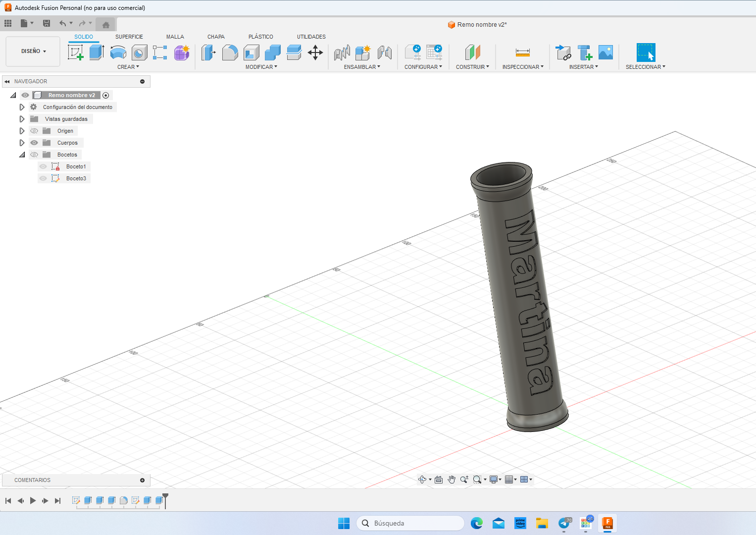Click the Create Sketch tool icon
The image size is (756, 535).
point(76,53)
